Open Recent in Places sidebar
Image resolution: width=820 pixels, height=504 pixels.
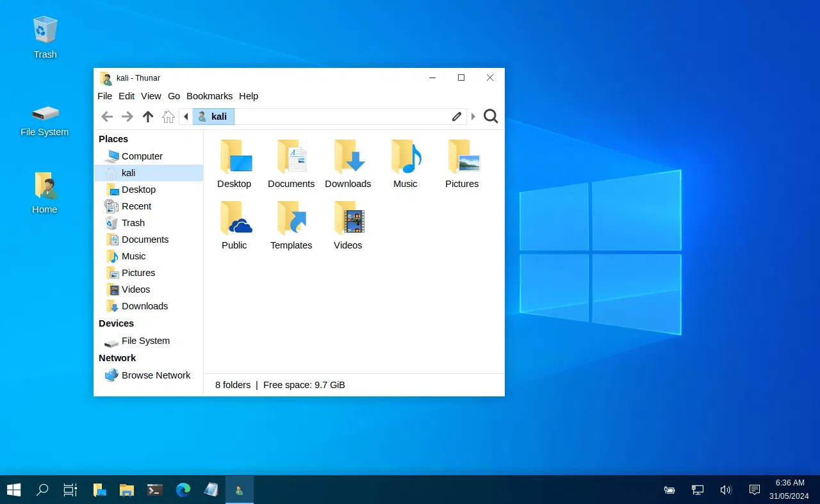coord(136,206)
